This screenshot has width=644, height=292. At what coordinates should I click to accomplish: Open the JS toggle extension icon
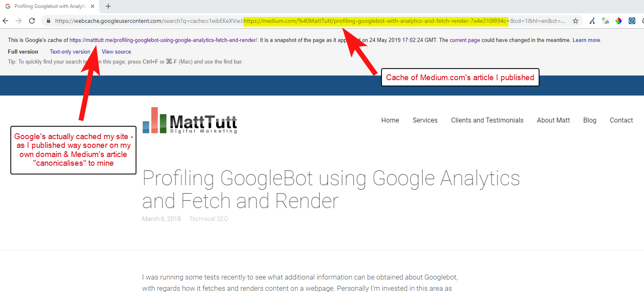[x=605, y=21]
